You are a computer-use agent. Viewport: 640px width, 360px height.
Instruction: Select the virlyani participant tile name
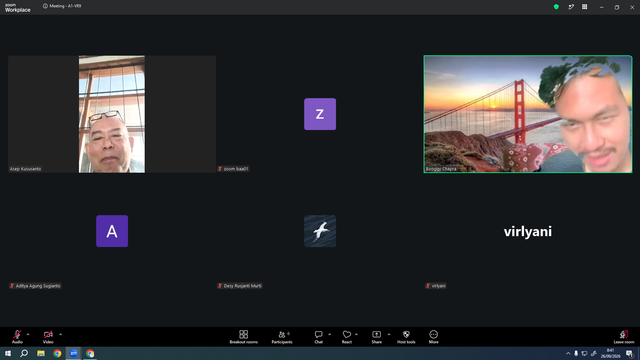pyautogui.click(x=528, y=231)
